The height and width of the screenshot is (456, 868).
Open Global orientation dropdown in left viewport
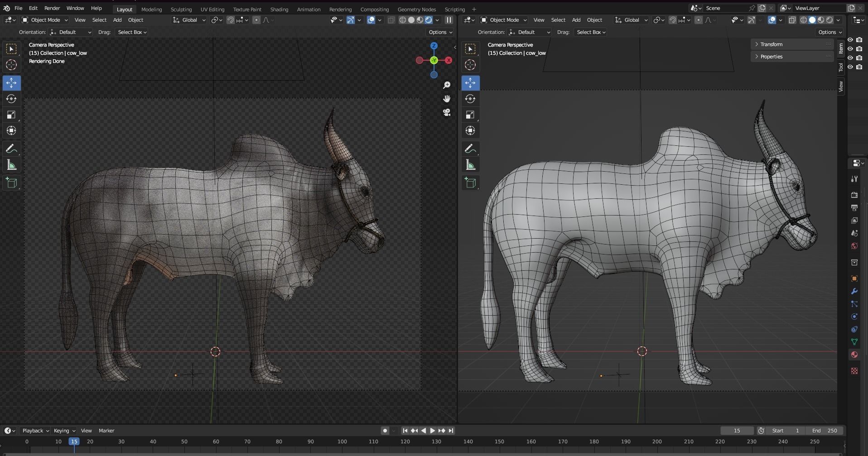(x=189, y=20)
